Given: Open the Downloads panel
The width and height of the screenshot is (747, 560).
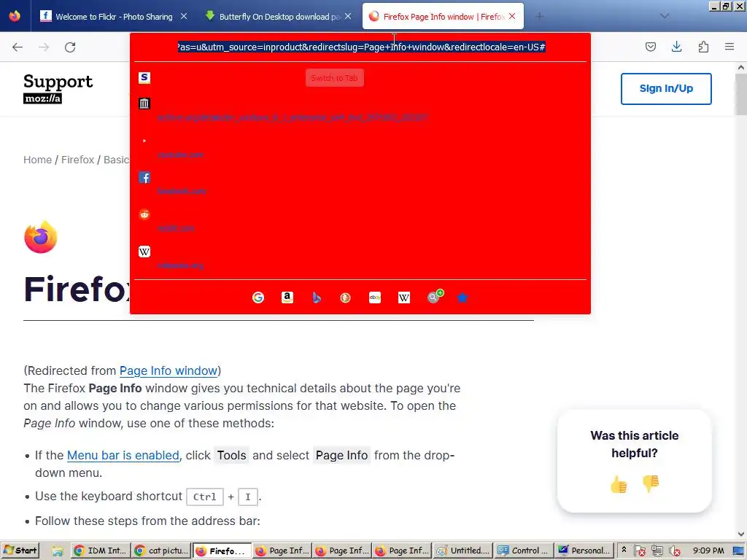Looking at the screenshot, I should tap(676, 47).
